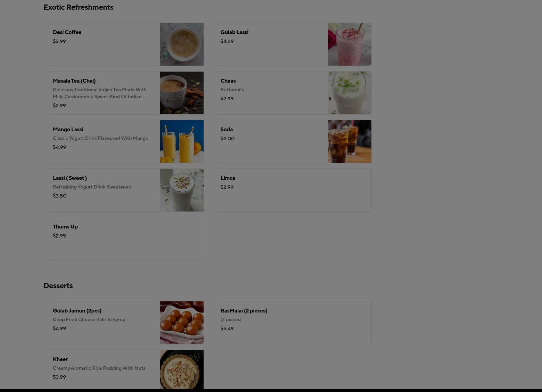Choose the Thums Up drink card

125,239
